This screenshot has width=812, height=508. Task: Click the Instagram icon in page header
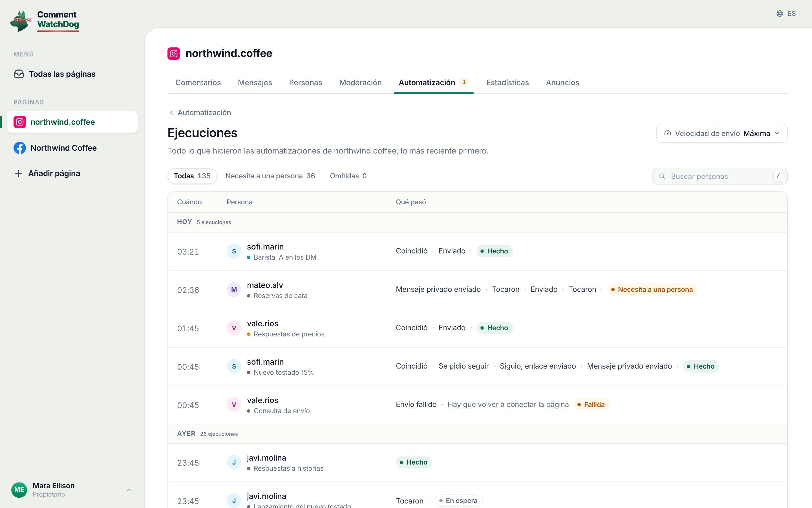[x=173, y=53]
